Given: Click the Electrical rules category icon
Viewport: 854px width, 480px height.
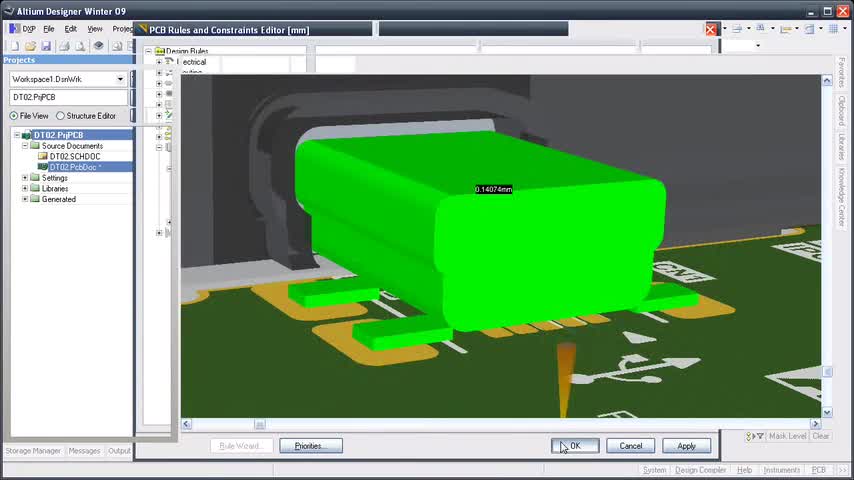Looking at the screenshot, I should click(169, 62).
